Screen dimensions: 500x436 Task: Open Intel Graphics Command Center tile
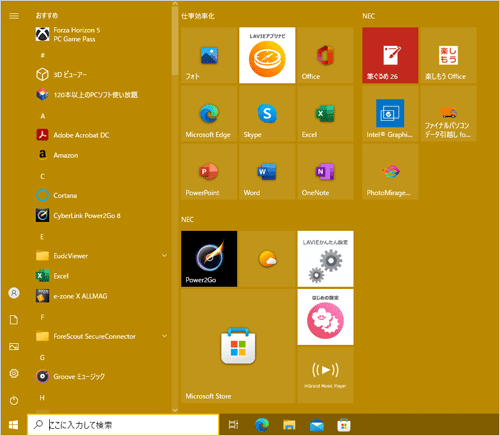390,114
